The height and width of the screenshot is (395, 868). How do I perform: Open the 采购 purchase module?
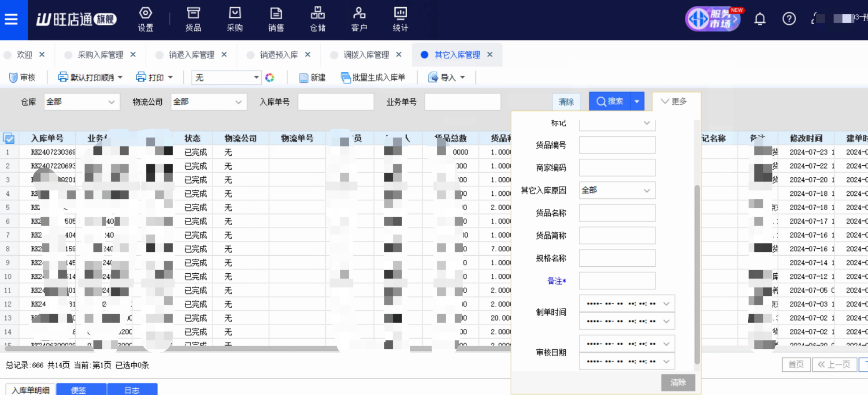coord(235,19)
